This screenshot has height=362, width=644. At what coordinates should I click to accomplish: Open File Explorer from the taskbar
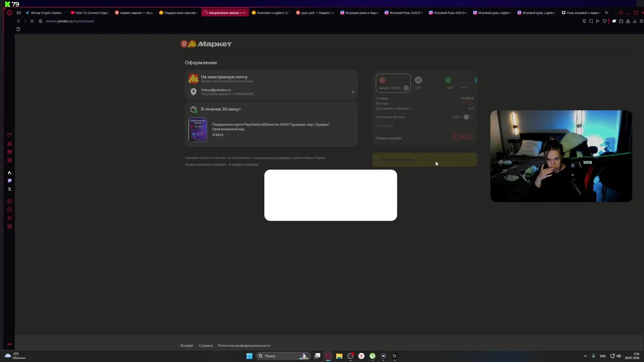[339, 356]
